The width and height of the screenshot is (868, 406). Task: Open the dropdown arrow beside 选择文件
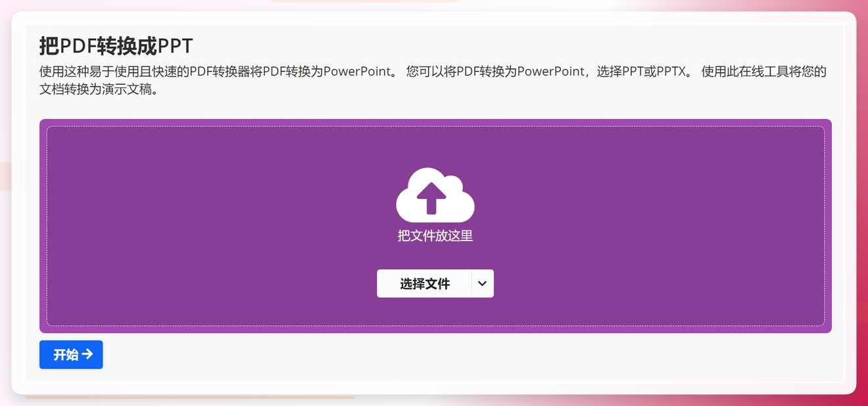(483, 283)
